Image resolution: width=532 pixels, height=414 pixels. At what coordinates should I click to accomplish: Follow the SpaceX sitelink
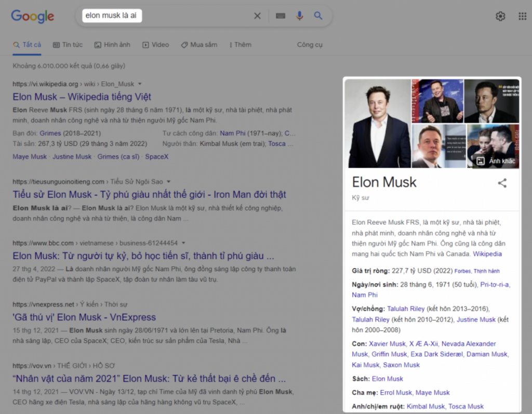pos(157,157)
